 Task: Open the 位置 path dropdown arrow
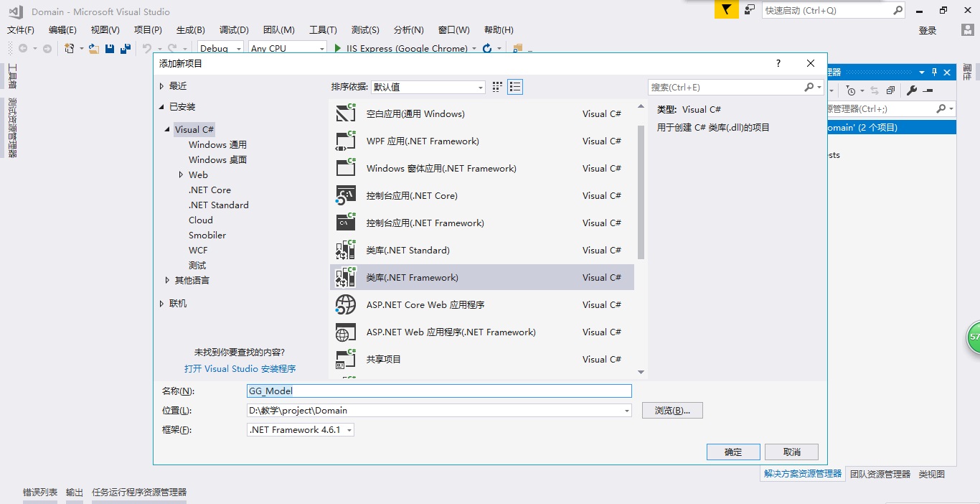pyautogui.click(x=627, y=411)
